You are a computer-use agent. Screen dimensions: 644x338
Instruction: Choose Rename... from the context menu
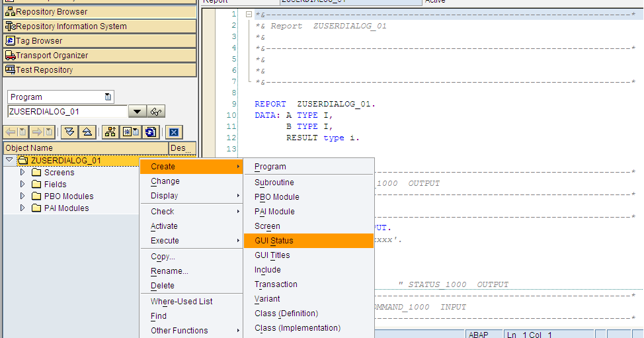pos(191,271)
